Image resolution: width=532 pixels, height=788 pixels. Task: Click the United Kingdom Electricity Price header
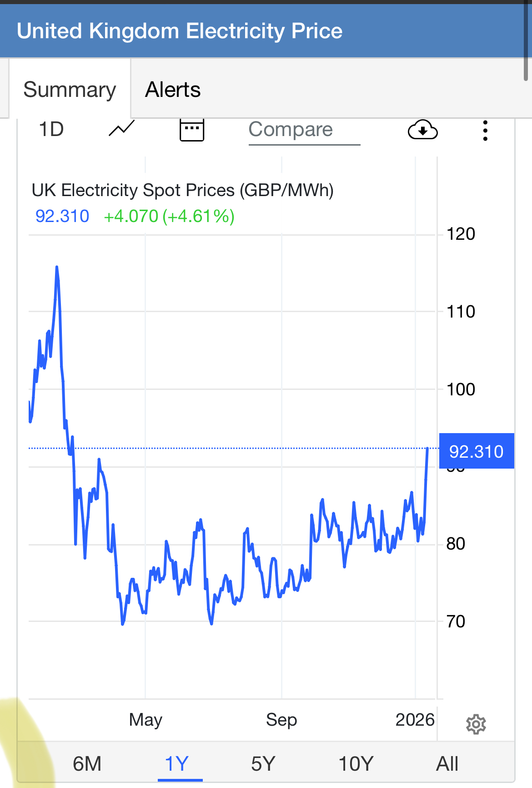[180, 31]
